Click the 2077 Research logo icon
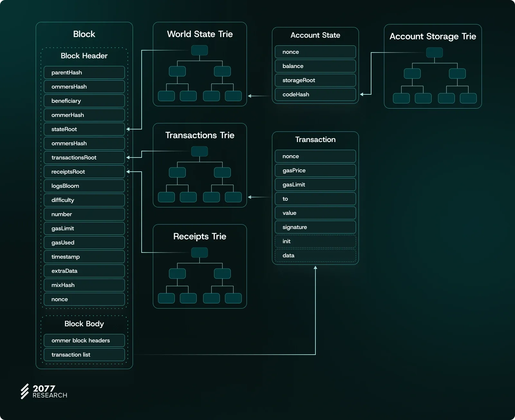The height and width of the screenshot is (420, 515). [25, 391]
